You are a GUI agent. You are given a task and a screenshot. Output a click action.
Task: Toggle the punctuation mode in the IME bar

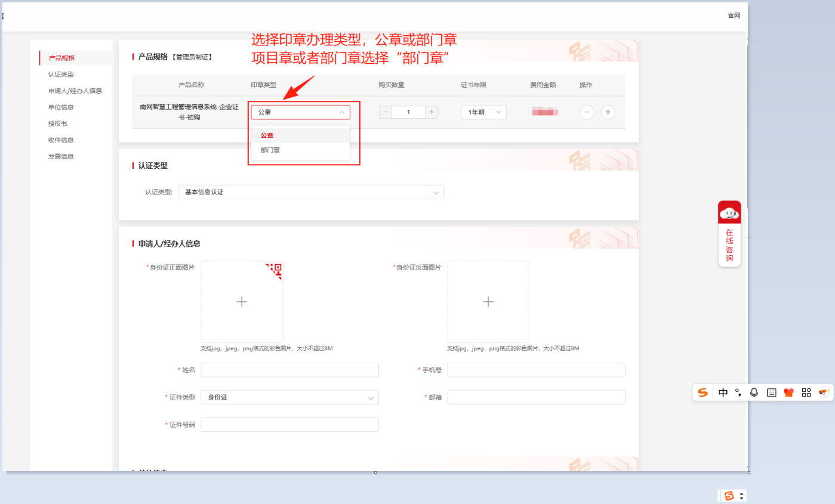click(x=738, y=392)
